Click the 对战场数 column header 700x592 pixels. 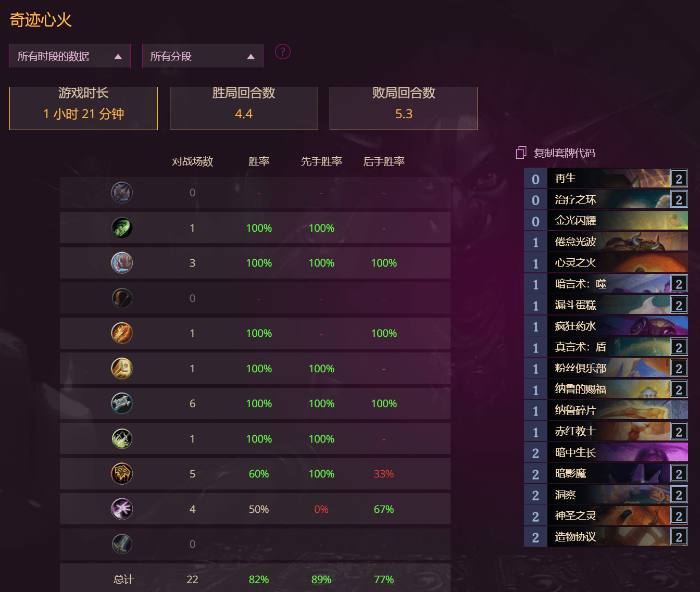point(193,161)
